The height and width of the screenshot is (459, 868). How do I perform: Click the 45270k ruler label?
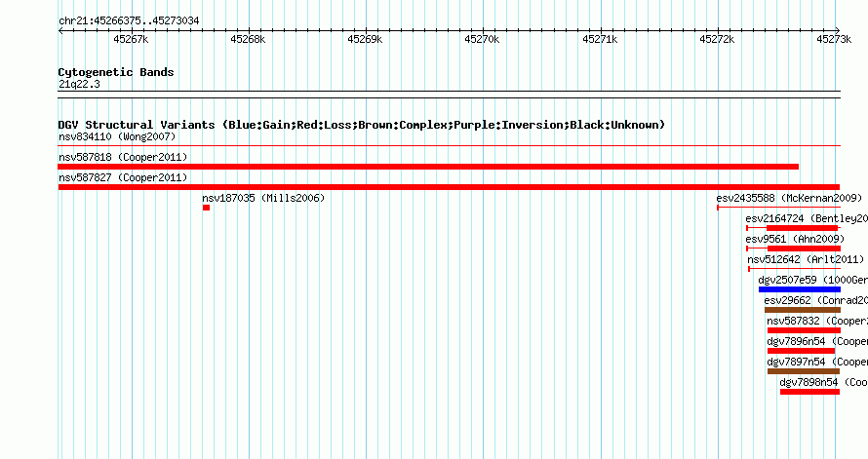tap(482, 39)
